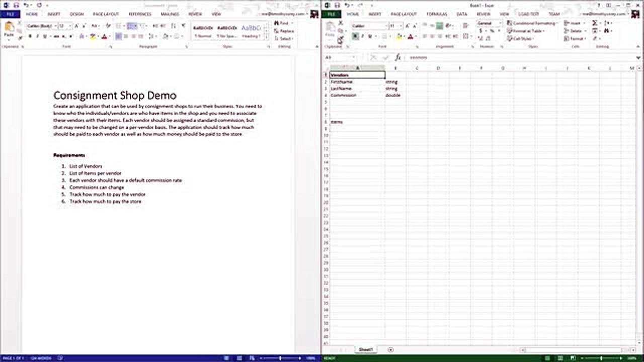Click Format as Table in Excel

tap(526, 31)
